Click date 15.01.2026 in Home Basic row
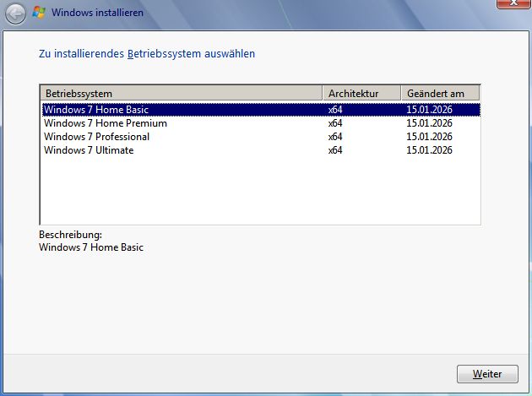The height and width of the screenshot is (396, 532). click(430, 110)
